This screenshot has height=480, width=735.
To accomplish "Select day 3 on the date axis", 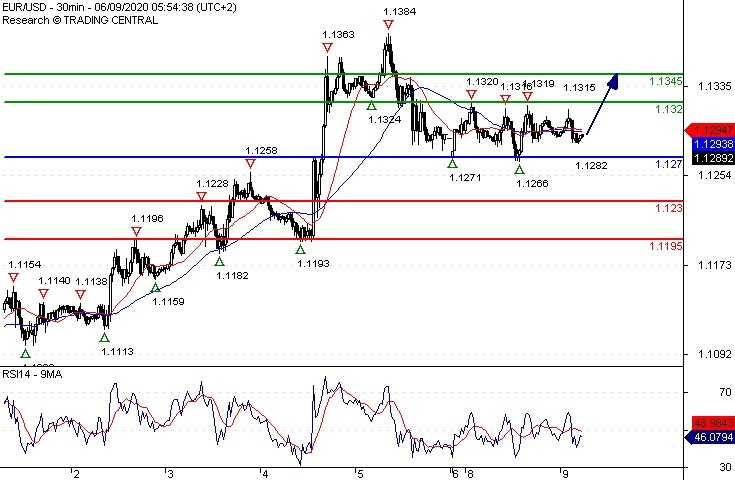I will point(171,474).
